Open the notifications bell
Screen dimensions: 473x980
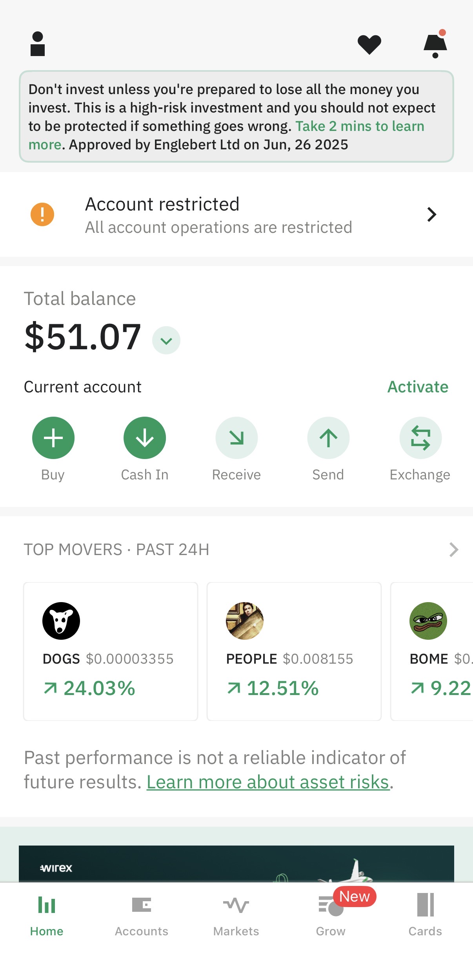coord(435,45)
